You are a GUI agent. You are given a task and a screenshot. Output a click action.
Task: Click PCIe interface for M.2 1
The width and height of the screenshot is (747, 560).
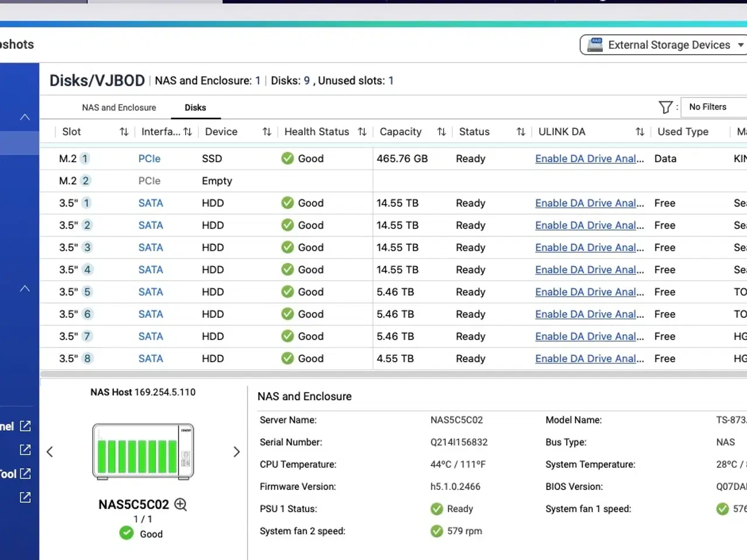tap(149, 159)
